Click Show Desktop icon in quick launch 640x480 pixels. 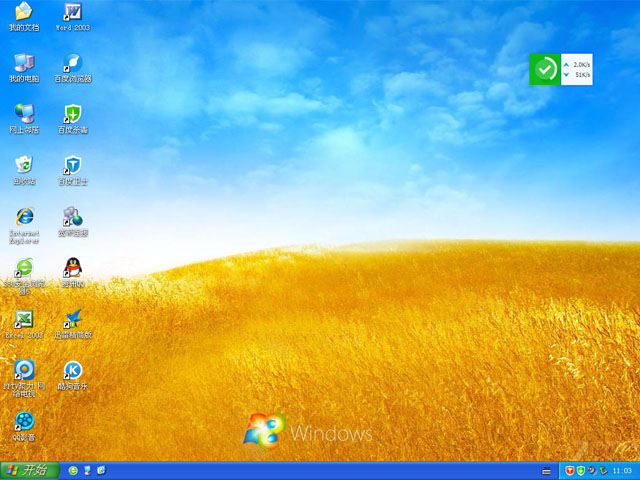87,471
